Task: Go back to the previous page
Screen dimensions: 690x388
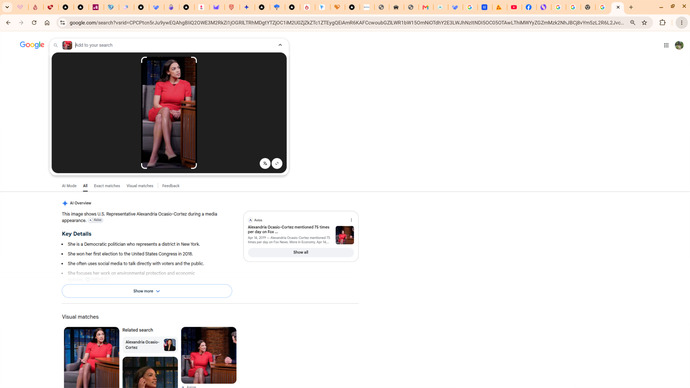Action: click(x=8, y=22)
